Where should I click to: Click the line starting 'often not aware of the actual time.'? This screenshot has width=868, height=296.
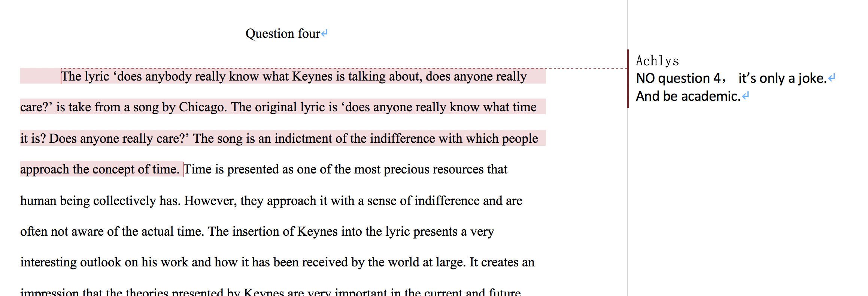tap(257, 232)
